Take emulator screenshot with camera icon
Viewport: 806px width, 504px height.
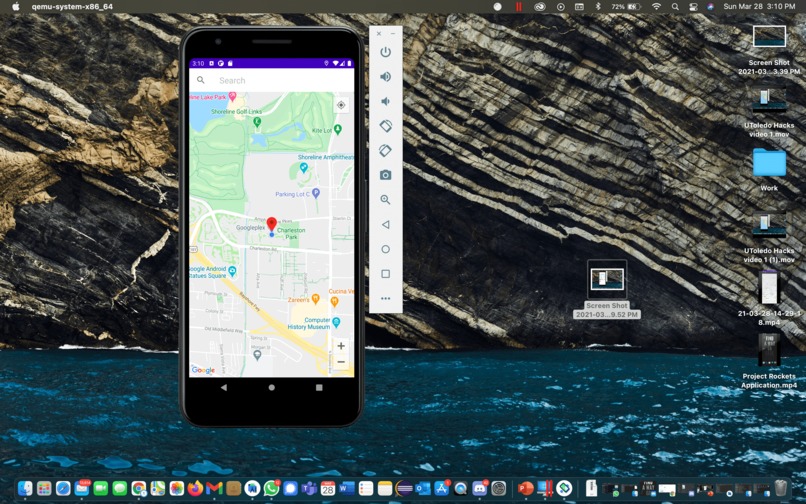click(x=386, y=175)
